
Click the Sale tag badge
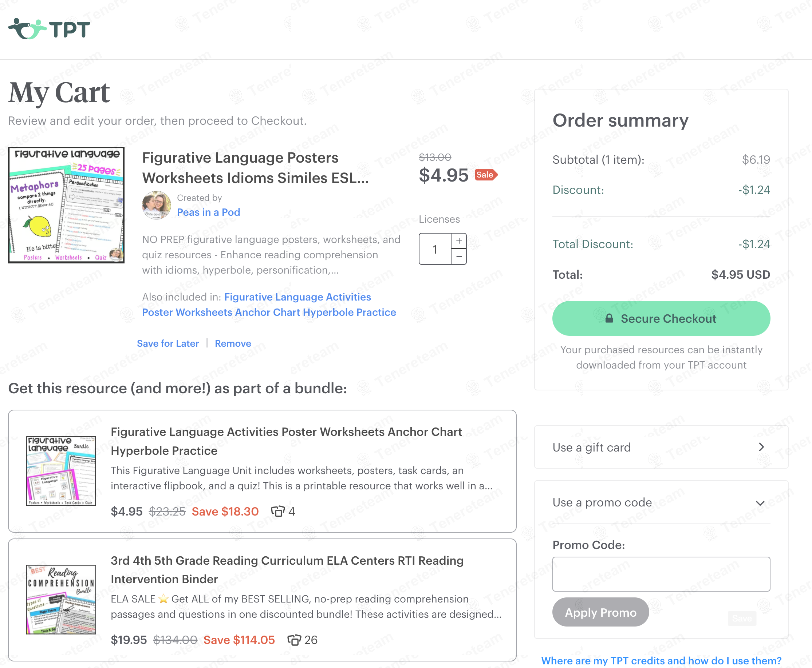pyautogui.click(x=485, y=175)
